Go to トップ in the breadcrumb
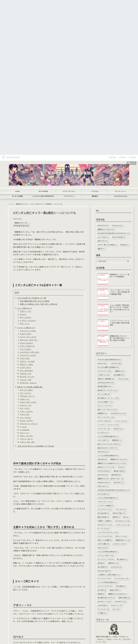The height and width of the screenshot is (644, 138). tap(11, 204)
